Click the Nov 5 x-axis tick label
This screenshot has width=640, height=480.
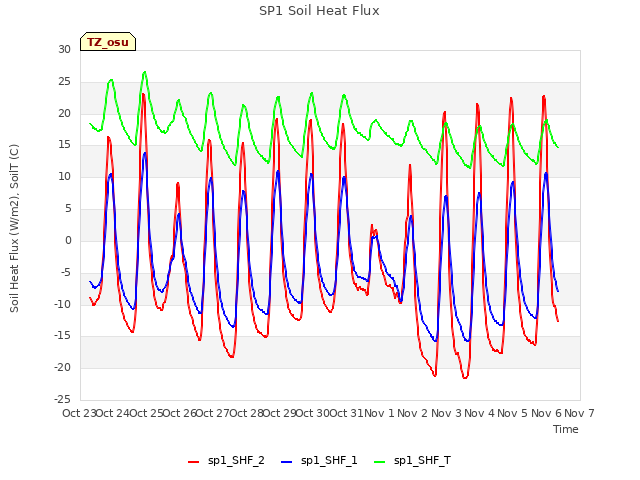(512, 413)
